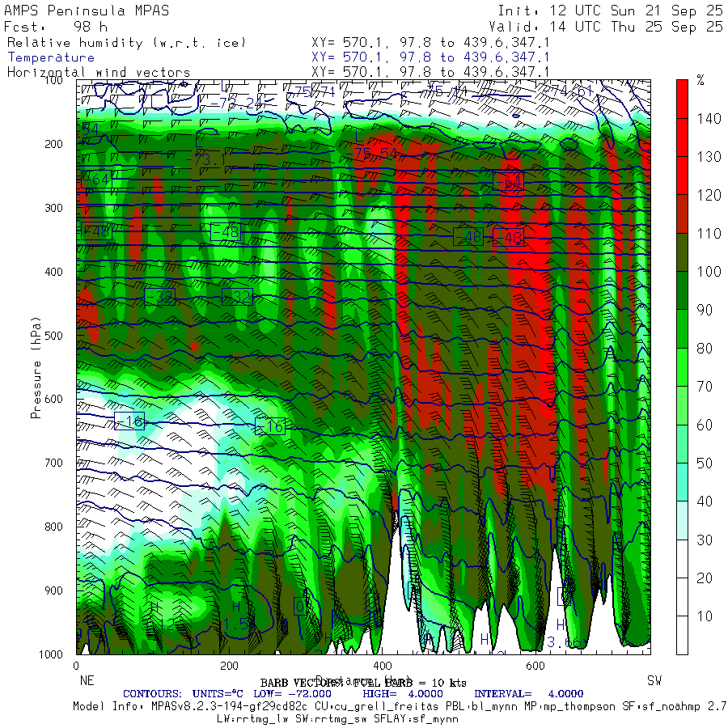Click the 90 label on the colorbar
The height and width of the screenshot is (728, 728).
tap(705, 310)
